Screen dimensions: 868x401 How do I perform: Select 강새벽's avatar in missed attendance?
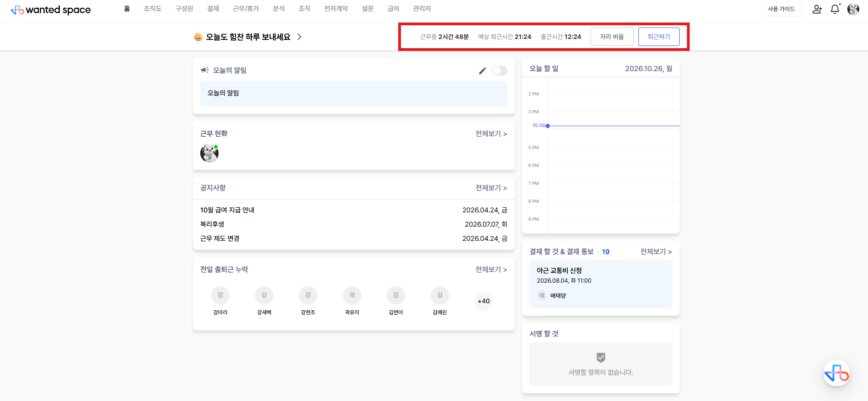pyautogui.click(x=264, y=295)
